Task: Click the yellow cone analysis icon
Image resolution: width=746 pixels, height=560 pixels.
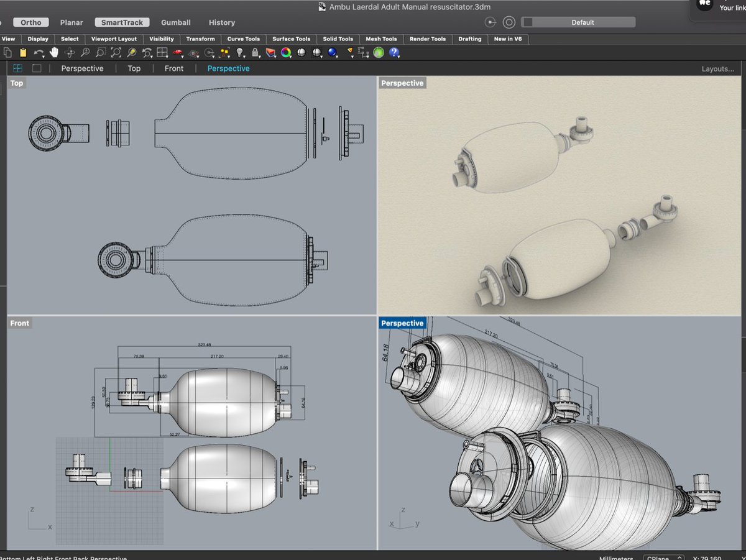Action: click(350, 53)
